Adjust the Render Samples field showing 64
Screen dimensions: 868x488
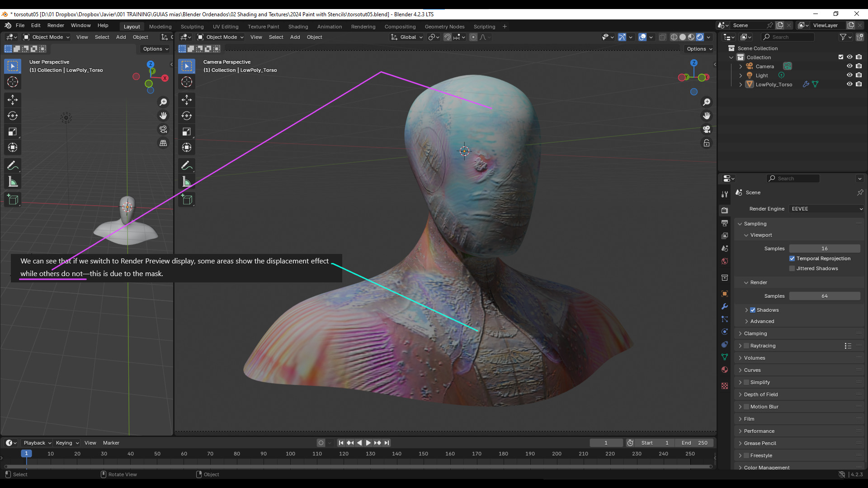(825, 296)
